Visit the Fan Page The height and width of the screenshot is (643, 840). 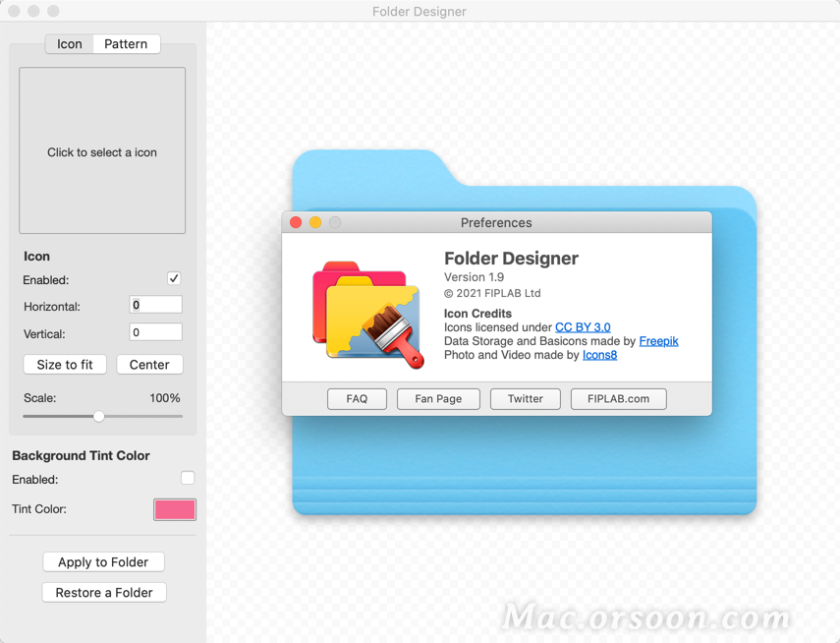(438, 398)
